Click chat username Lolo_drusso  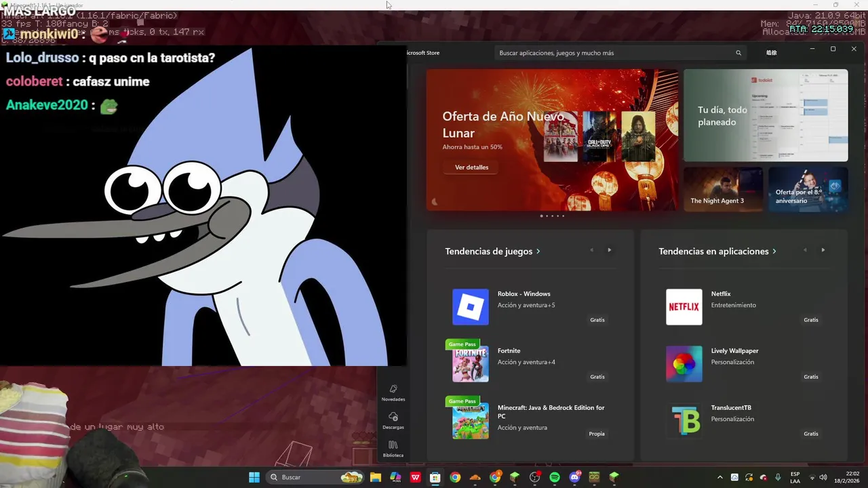click(x=42, y=58)
